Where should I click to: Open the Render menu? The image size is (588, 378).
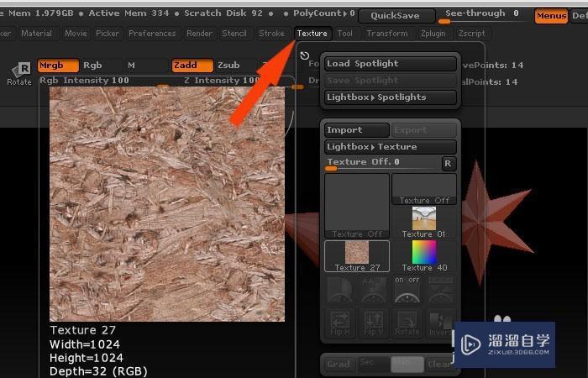(200, 34)
